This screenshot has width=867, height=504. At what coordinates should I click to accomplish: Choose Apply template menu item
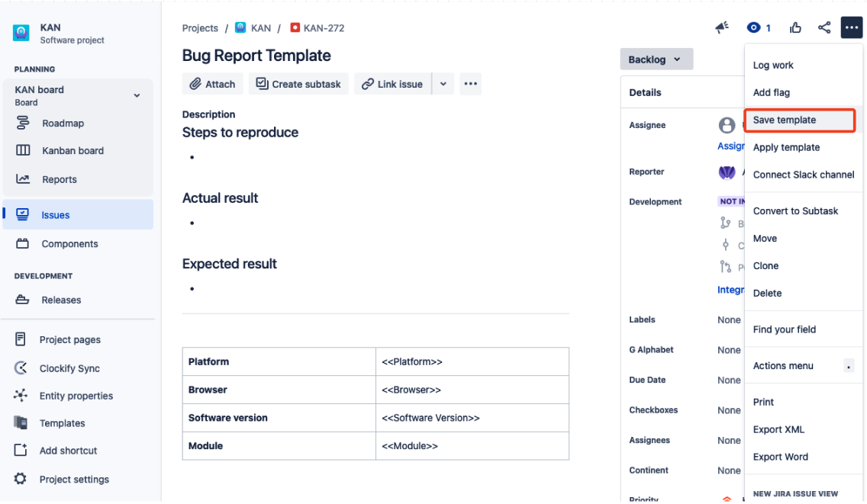[786, 148]
